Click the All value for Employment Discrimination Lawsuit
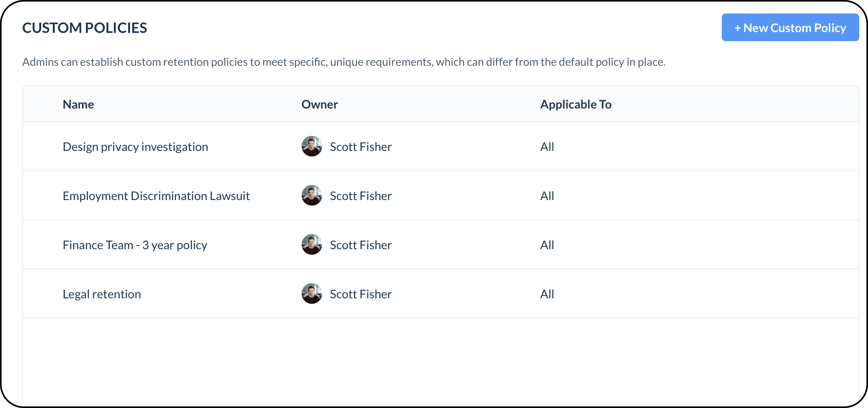Screen dimensions: 868x408 pos(547,196)
